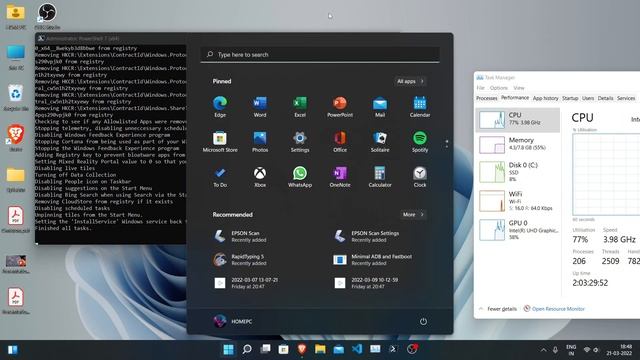
Task: Show hidden tray icons chevron
Action: tap(543, 350)
